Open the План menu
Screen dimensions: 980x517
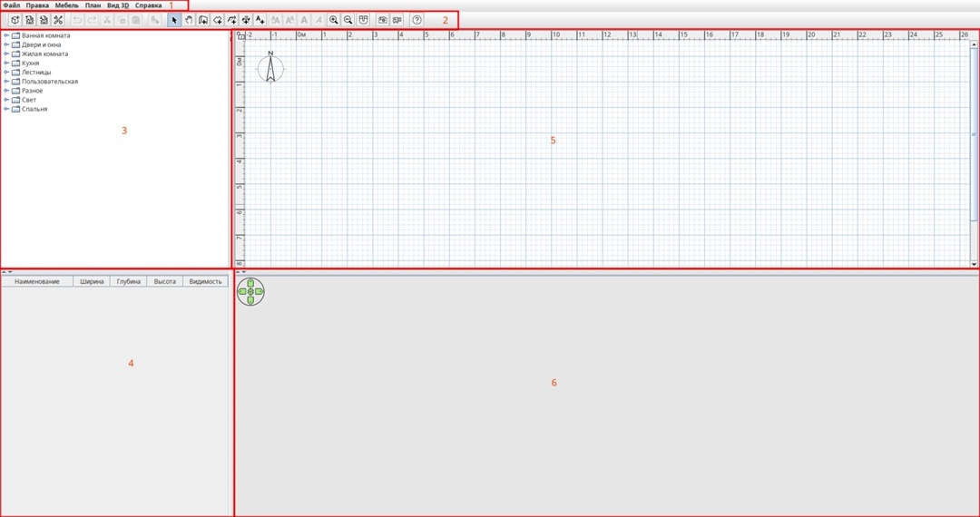click(x=93, y=5)
